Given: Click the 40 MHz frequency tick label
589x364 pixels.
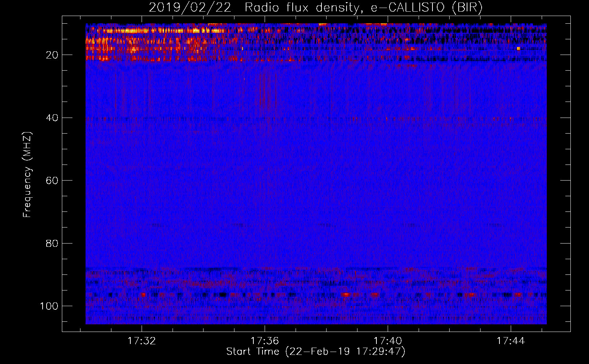Looking at the screenshot, I should pyautogui.click(x=52, y=118).
